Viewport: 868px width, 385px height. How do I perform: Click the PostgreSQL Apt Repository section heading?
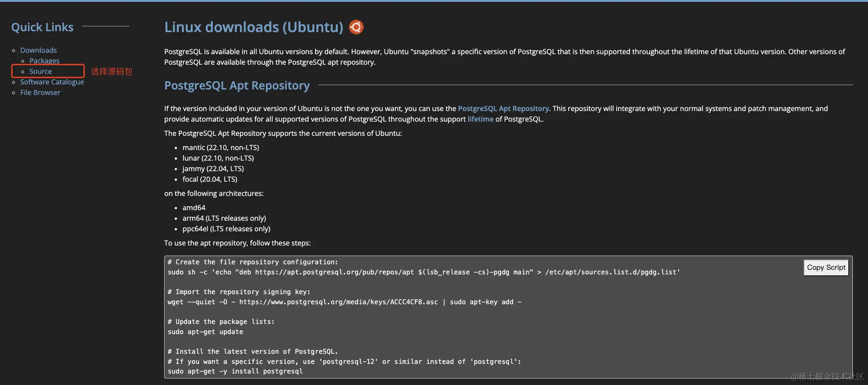click(237, 85)
